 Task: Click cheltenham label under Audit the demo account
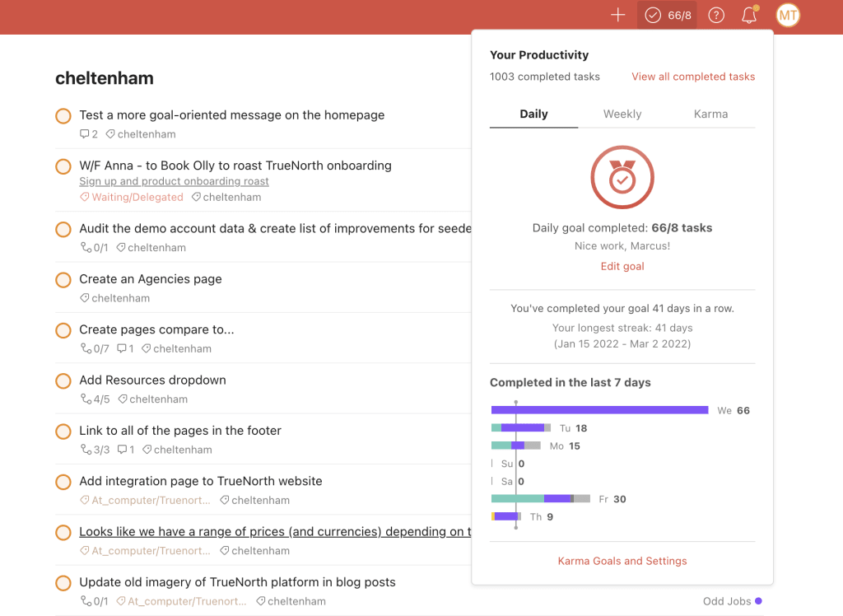coord(151,248)
